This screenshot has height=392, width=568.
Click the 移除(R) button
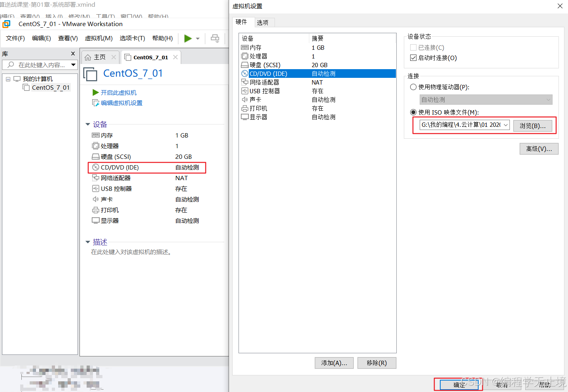[x=377, y=363]
